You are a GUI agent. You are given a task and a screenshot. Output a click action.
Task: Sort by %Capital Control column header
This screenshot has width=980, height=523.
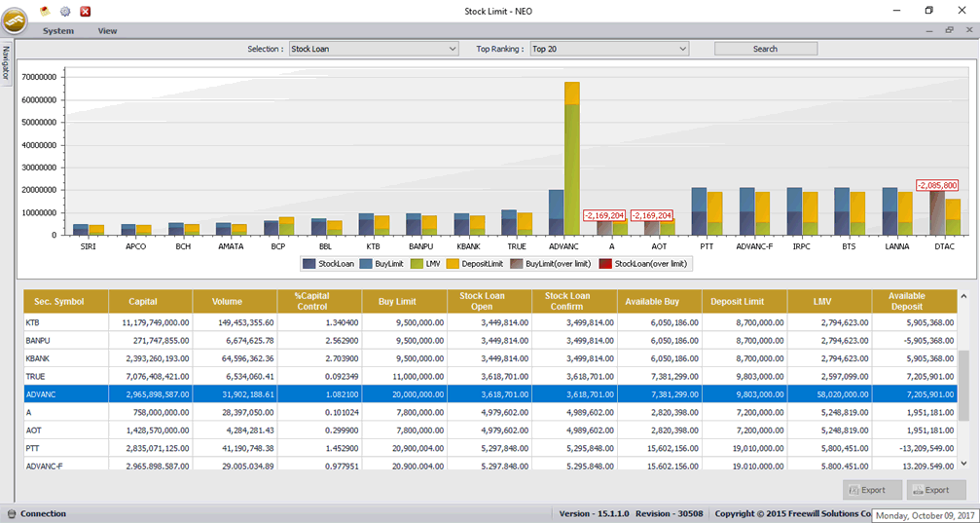pyautogui.click(x=320, y=302)
